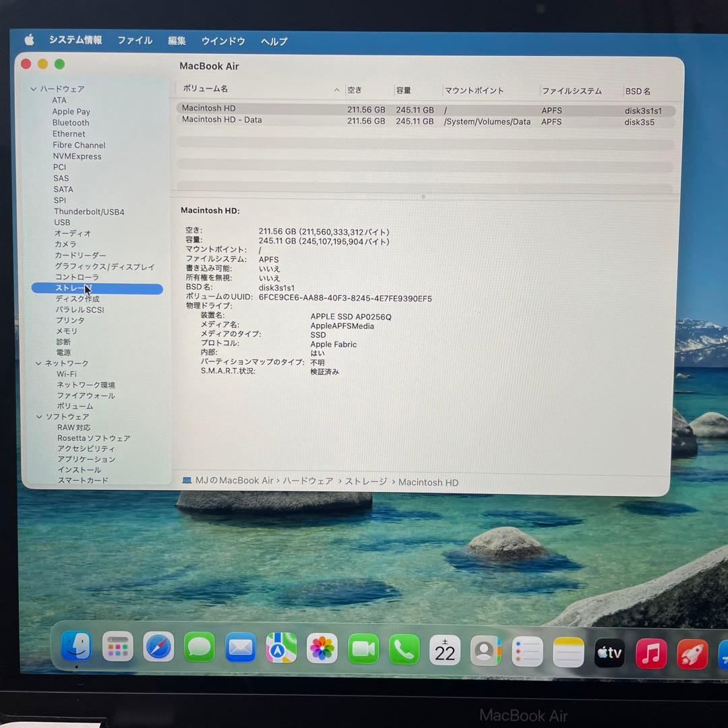Open the Apple TV app in the Dock

pyautogui.click(x=608, y=653)
